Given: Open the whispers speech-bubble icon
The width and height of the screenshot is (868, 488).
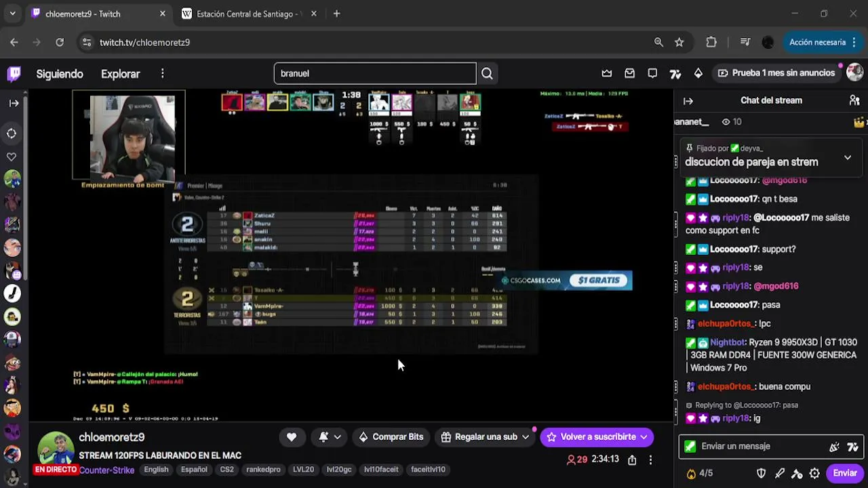Looking at the screenshot, I should coord(652,73).
